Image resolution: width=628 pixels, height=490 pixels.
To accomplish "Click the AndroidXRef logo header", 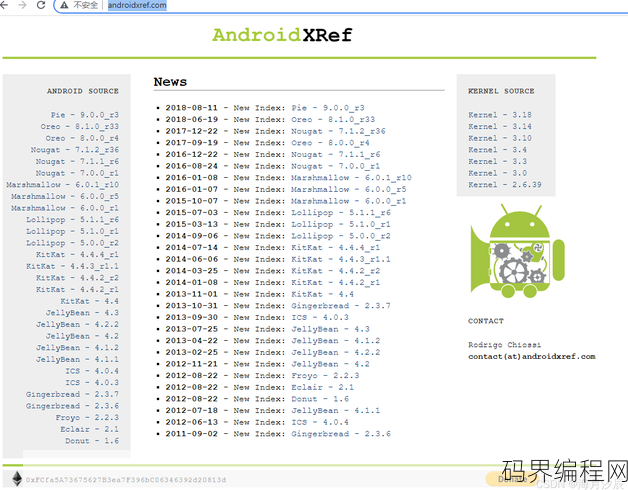I will 282,35.
